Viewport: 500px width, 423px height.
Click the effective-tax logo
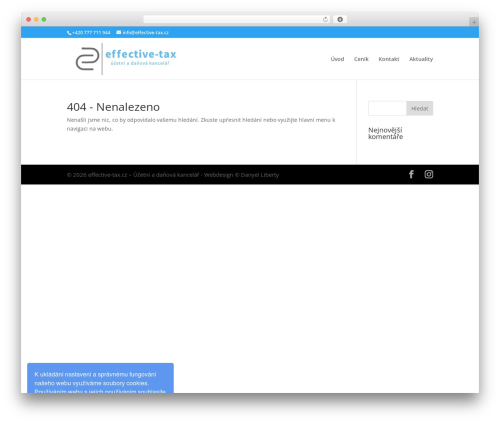tap(126, 59)
